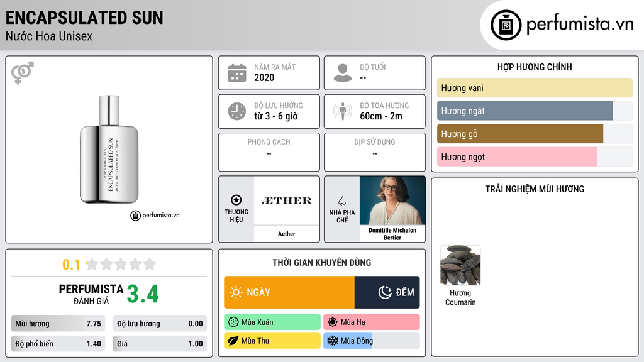Select the Hương vani accord bar
The width and height of the screenshot is (644, 362).
(535, 88)
